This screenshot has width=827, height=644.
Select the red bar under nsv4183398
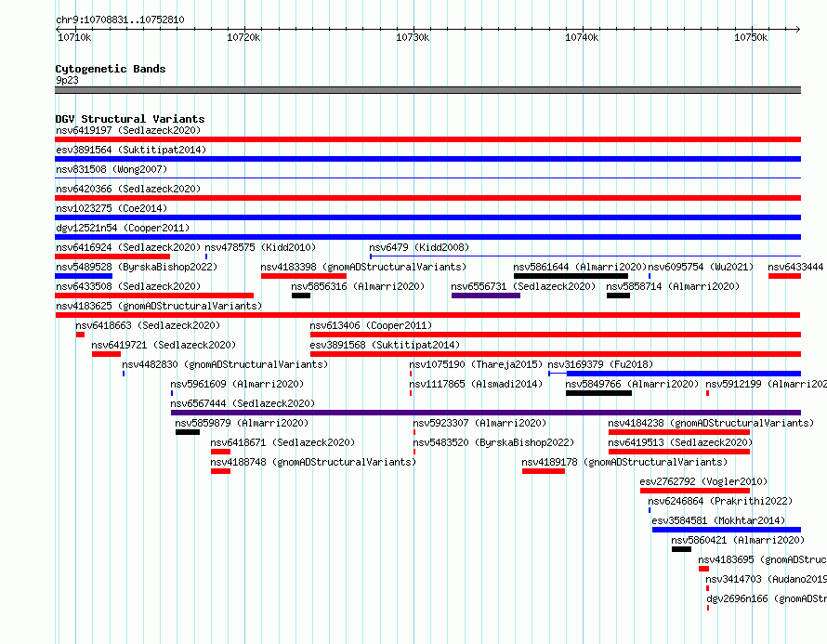pos(304,276)
